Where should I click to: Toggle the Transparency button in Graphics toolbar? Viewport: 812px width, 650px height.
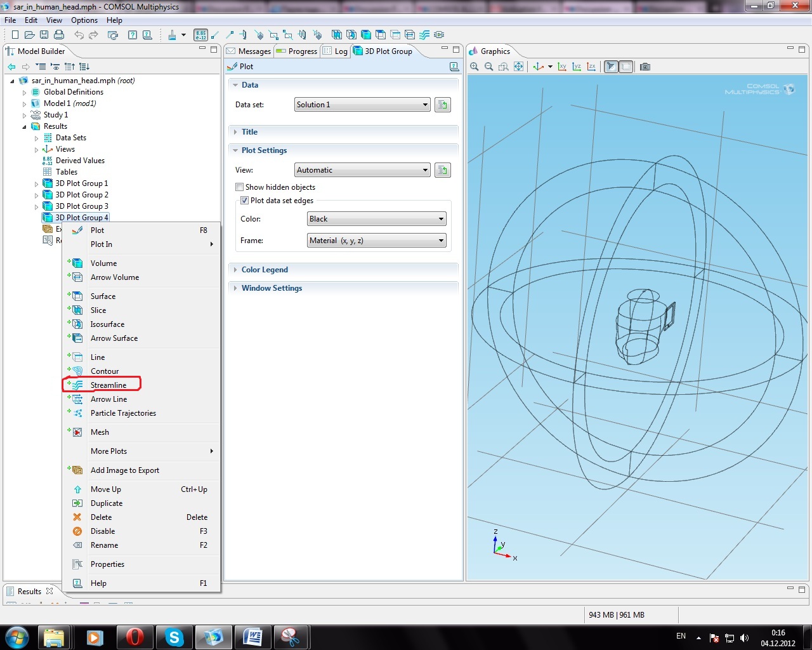(x=625, y=67)
